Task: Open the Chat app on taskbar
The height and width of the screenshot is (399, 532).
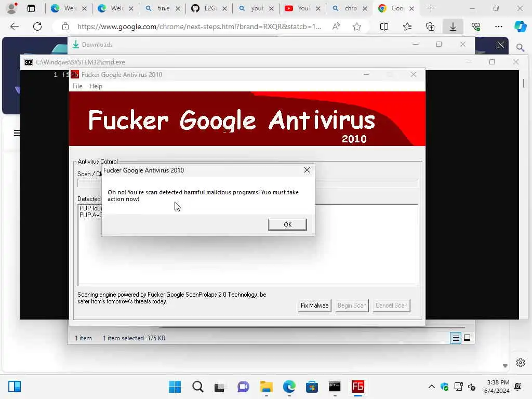Action: (x=243, y=387)
